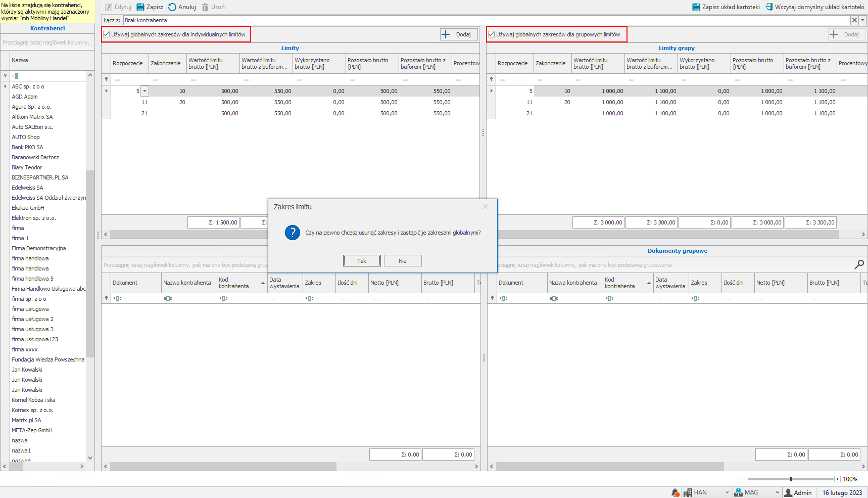Viewport: 868px width, 498px height.
Task: Open dropdown in Rozpoczęcie cell with value 5
Action: click(x=145, y=92)
